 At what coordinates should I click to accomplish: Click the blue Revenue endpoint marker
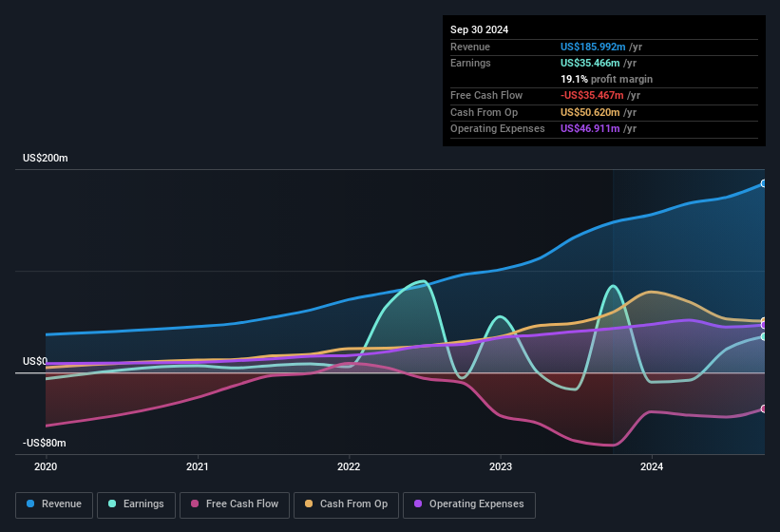click(x=764, y=183)
